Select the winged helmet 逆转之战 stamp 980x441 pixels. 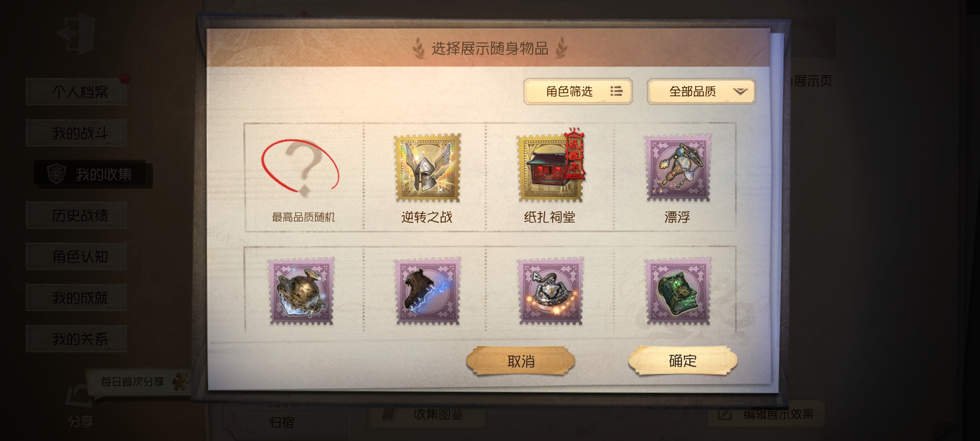(x=427, y=168)
